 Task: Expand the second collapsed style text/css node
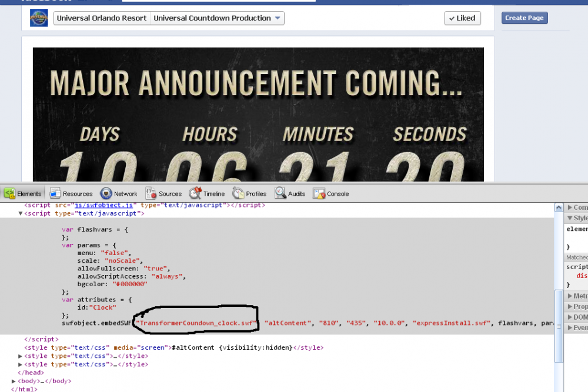point(20,364)
